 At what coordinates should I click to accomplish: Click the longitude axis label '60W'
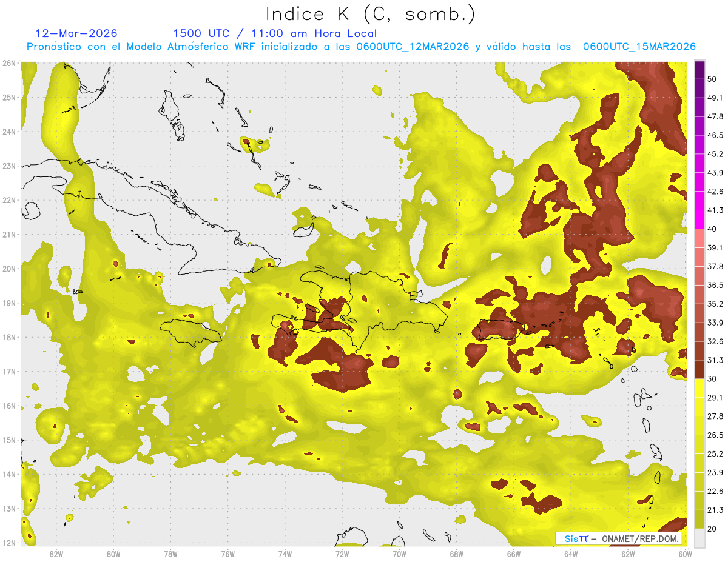click(685, 554)
